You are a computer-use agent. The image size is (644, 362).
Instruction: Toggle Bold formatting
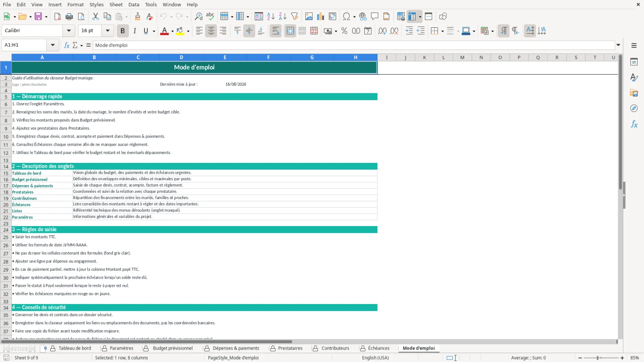point(122,31)
